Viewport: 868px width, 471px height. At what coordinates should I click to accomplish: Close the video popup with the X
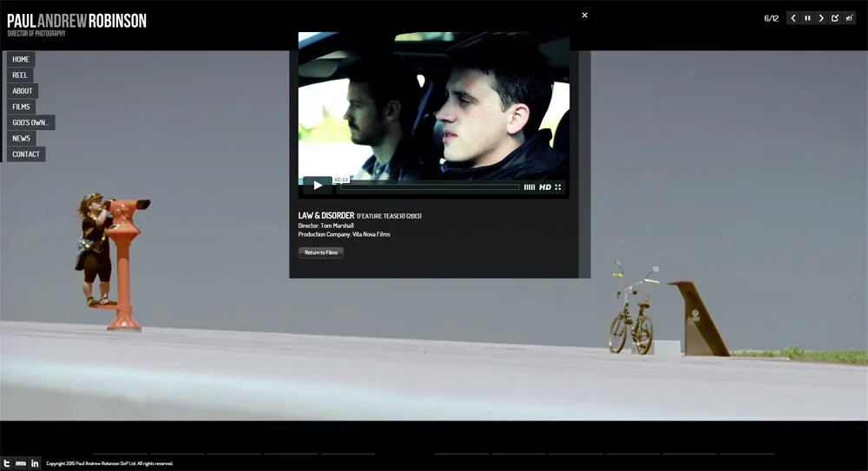[x=584, y=15]
